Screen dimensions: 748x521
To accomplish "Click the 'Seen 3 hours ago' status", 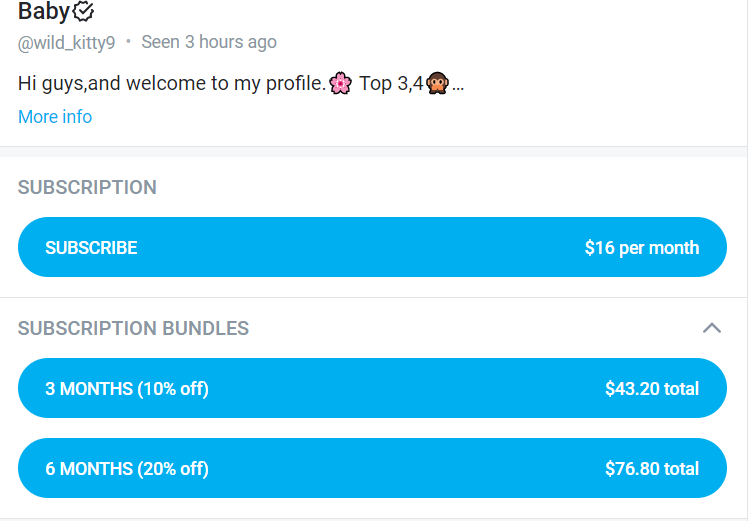I will point(209,42).
